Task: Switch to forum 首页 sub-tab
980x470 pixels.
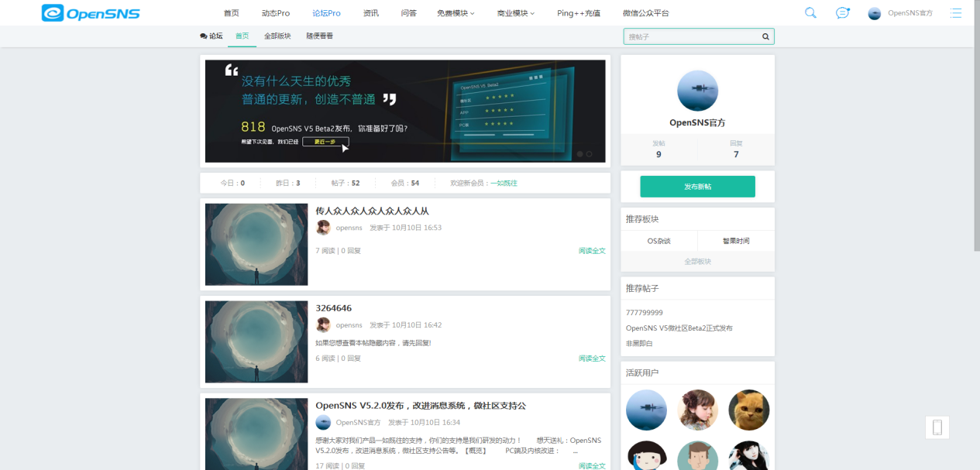Action: coord(242,36)
